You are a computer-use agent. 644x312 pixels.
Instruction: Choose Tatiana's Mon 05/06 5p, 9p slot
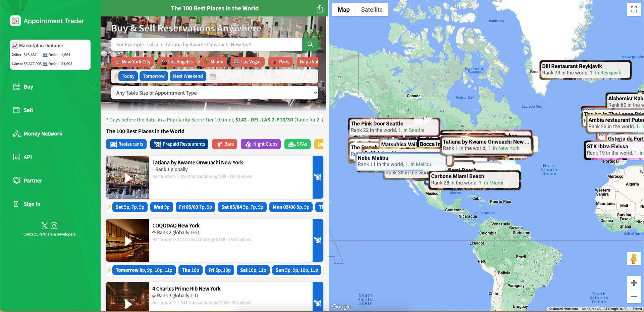pos(291,207)
